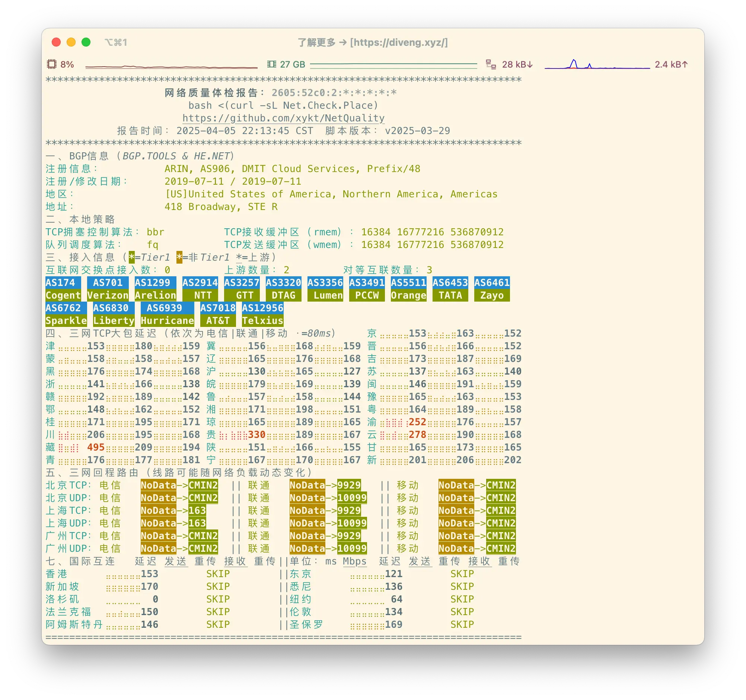Screen dimensions: 746x700
Task: Click the bbr congestion algorithm value
Action: 155,232
